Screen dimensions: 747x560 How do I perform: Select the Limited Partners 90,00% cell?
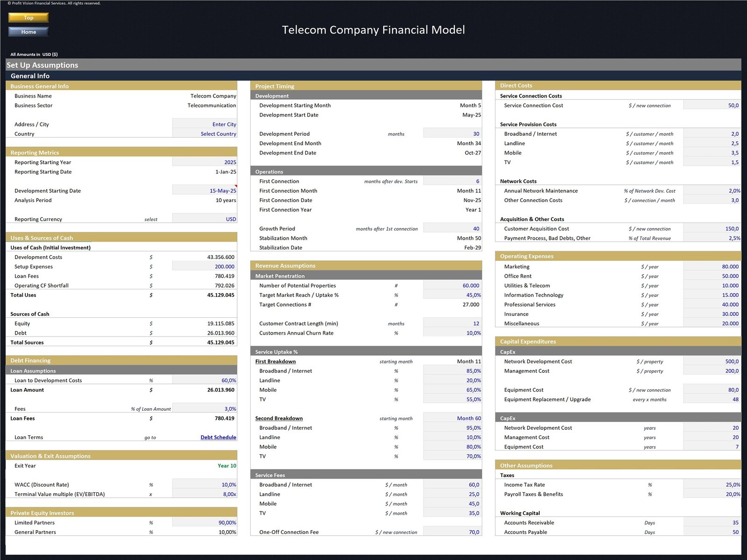(x=205, y=523)
